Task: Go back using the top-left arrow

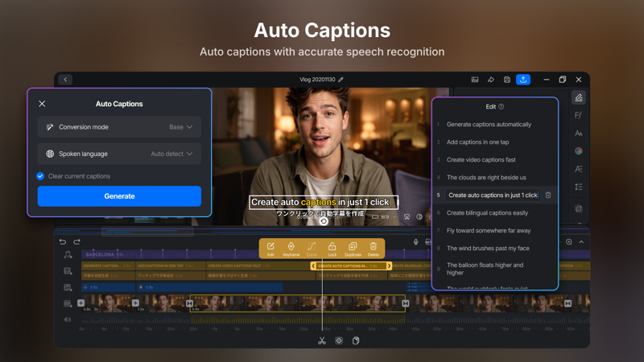Action: (x=65, y=80)
